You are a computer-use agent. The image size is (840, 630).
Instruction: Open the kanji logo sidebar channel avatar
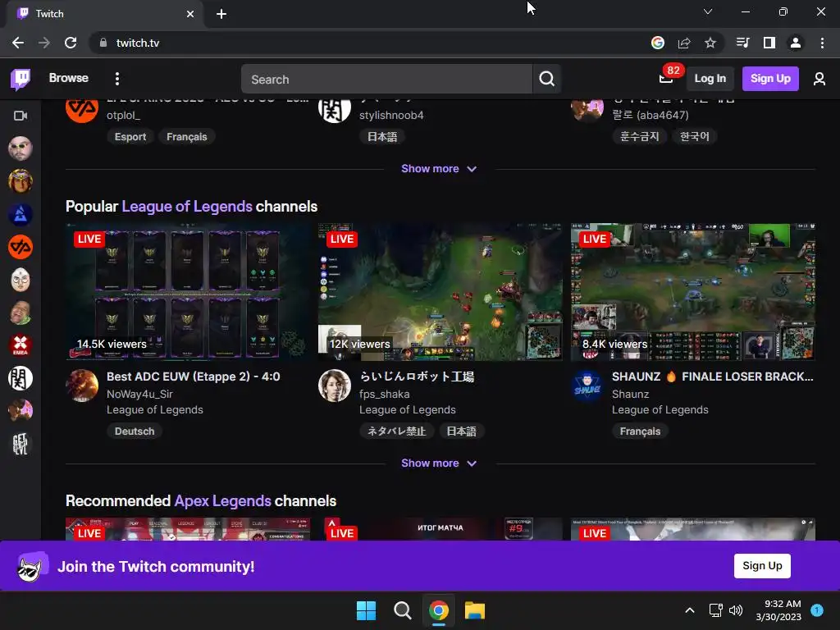pos(21,378)
